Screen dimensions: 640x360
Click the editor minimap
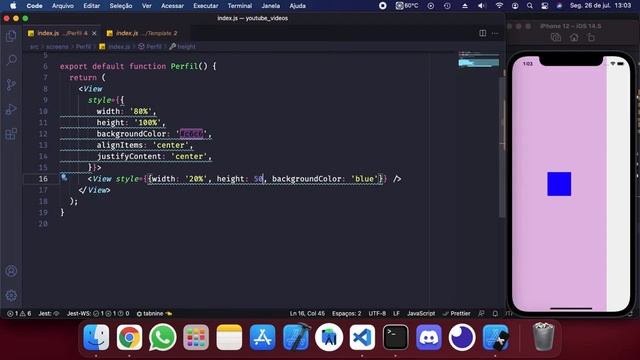click(478, 60)
